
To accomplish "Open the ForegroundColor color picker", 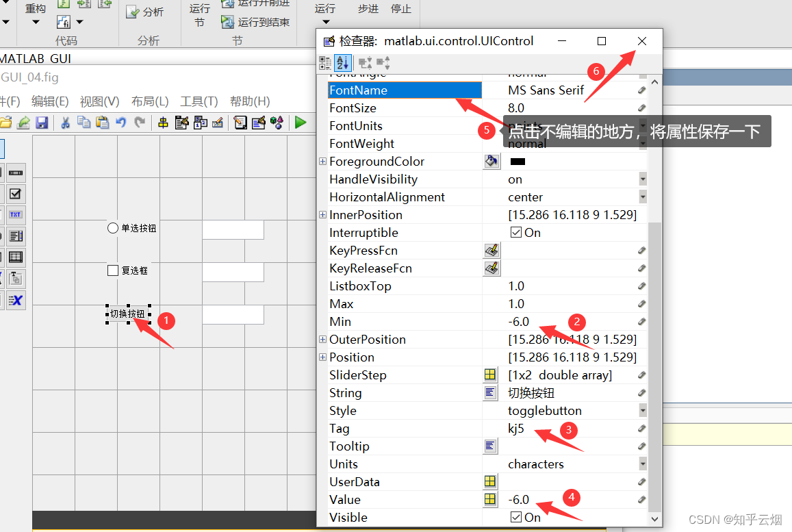I will click(491, 161).
